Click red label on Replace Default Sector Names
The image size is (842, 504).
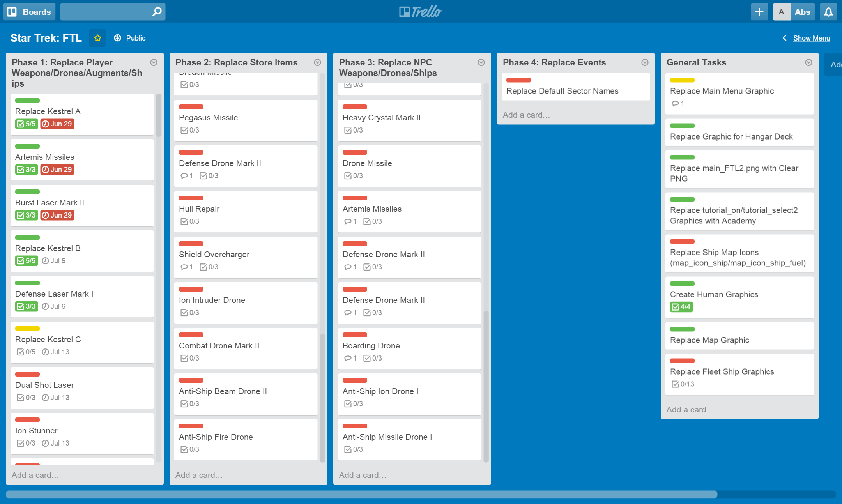[518, 80]
